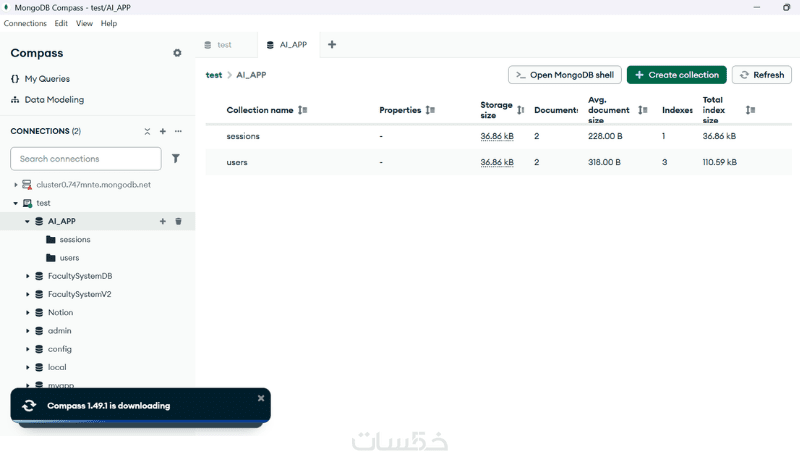This screenshot has width=800, height=460.
Task: Select the Notion database icon
Action: click(x=39, y=313)
